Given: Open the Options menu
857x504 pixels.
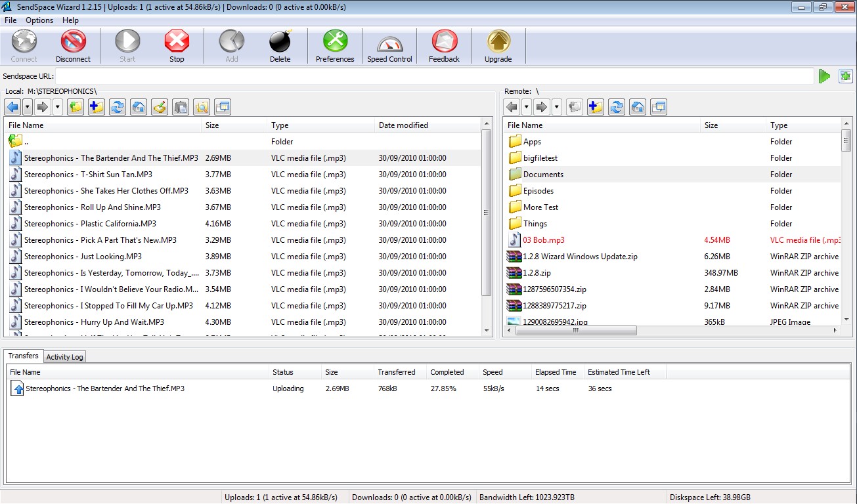Looking at the screenshot, I should pyautogui.click(x=38, y=20).
